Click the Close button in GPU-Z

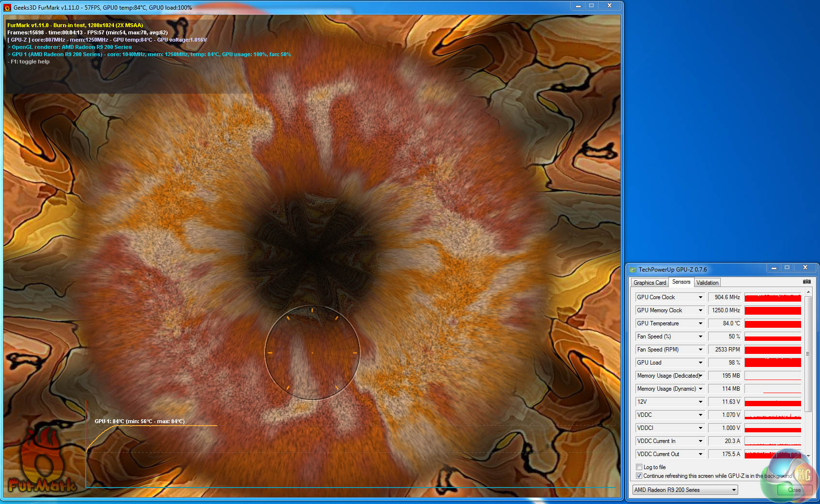pyautogui.click(x=794, y=490)
